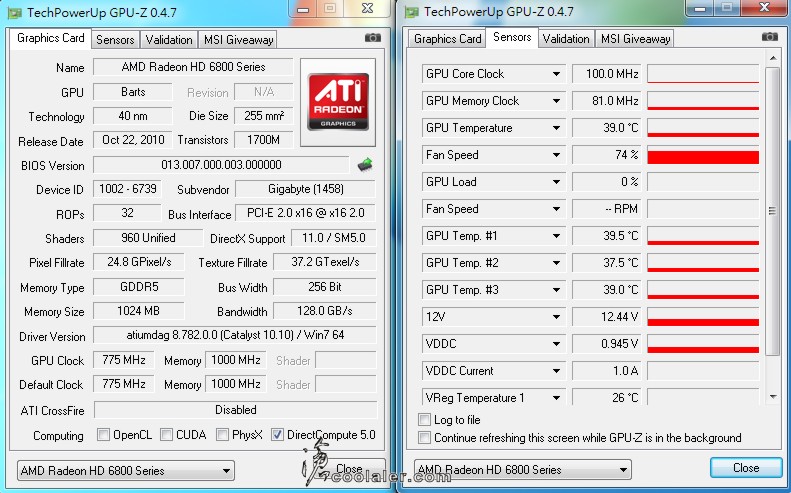Click Memory Size value 1024 MB
This screenshot has width=791, height=493.
(139, 311)
